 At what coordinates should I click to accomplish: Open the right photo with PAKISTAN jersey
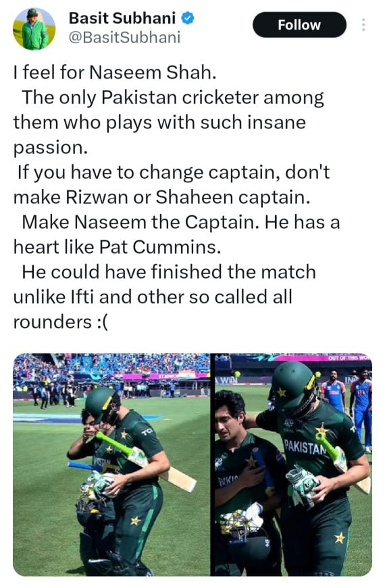point(293,464)
